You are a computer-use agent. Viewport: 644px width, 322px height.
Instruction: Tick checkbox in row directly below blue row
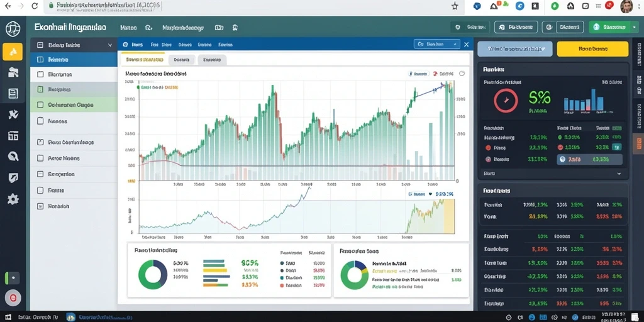40,74
